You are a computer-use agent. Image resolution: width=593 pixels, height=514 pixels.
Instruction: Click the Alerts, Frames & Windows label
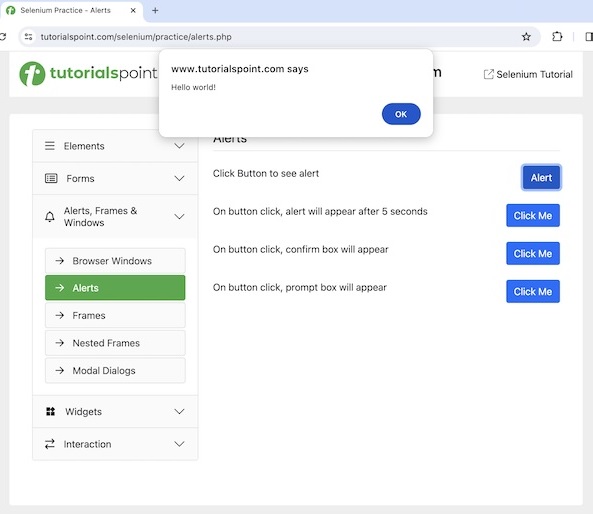[100, 216]
